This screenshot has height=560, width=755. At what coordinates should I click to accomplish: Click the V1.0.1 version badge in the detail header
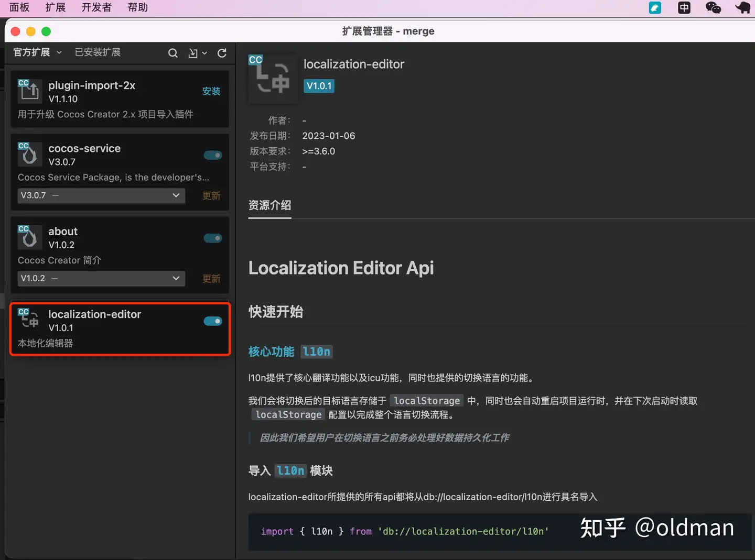click(319, 86)
